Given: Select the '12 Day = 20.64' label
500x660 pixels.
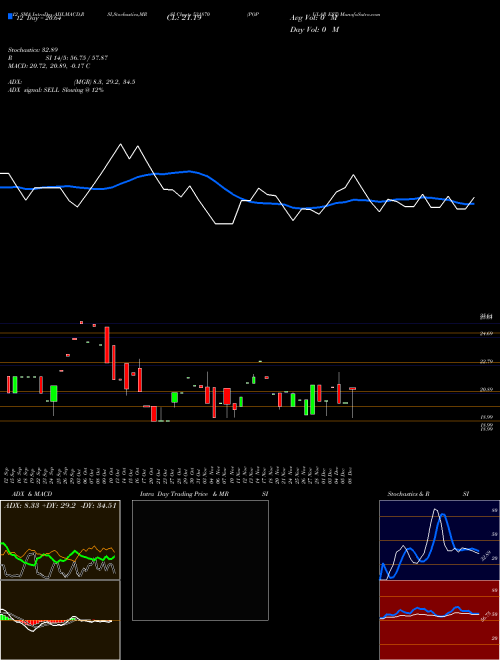Looking at the screenshot, I should (x=39, y=18).
